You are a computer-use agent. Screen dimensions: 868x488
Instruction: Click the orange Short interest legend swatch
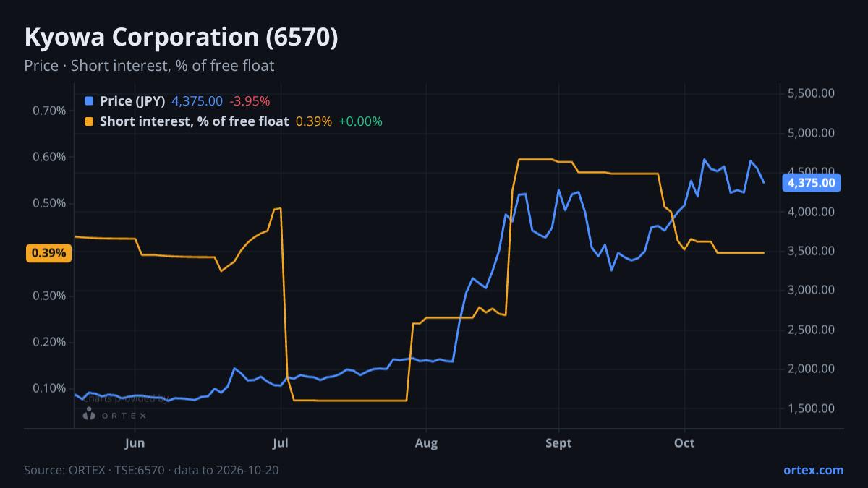(x=89, y=121)
